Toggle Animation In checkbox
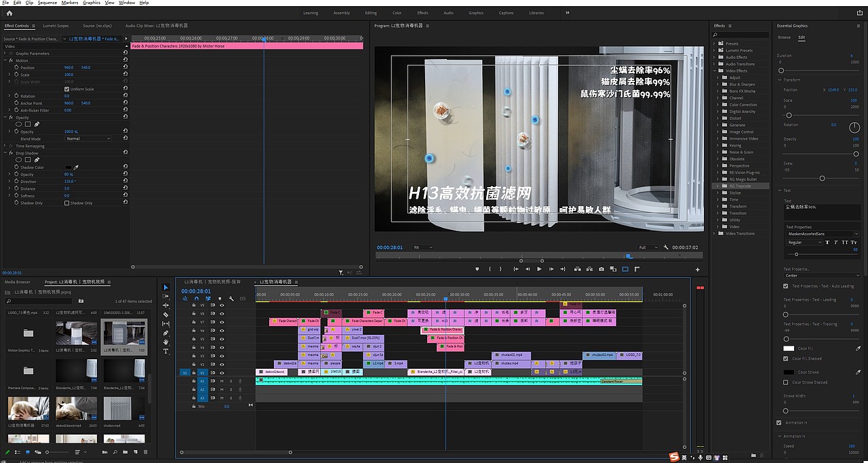868x463 pixels. (x=779, y=422)
